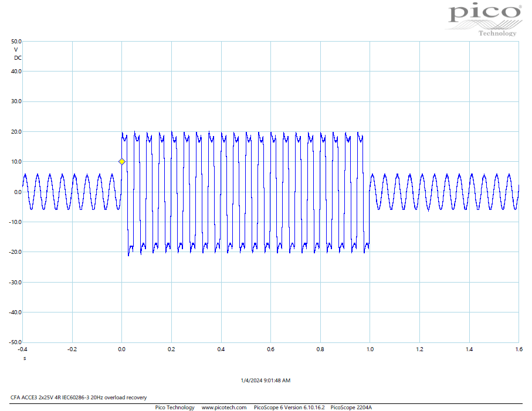Click the 1.0 time axis label
The height and width of the screenshot is (411, 532).
point(370,349)
